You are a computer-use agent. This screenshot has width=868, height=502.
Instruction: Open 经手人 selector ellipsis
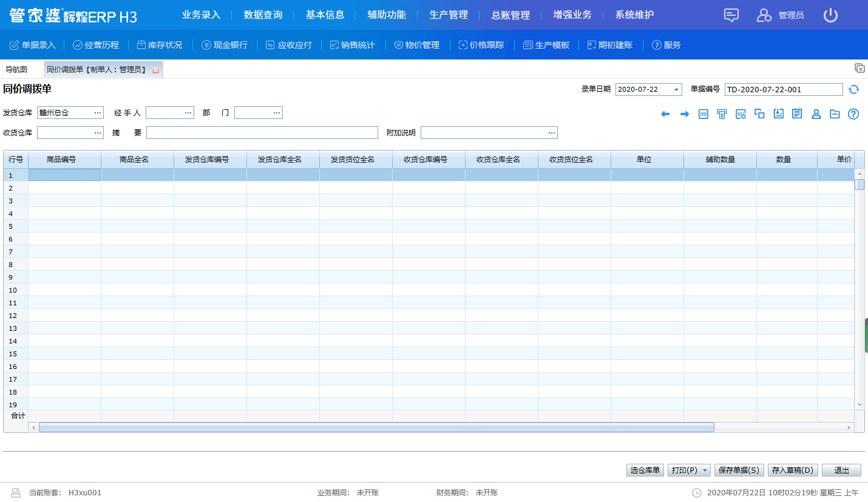(188, 113)
